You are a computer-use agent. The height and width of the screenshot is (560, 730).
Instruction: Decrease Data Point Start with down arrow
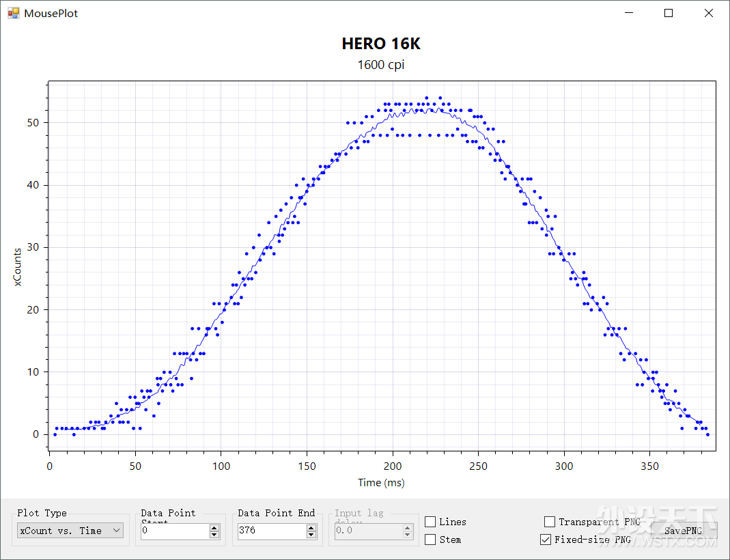[214, 535]
